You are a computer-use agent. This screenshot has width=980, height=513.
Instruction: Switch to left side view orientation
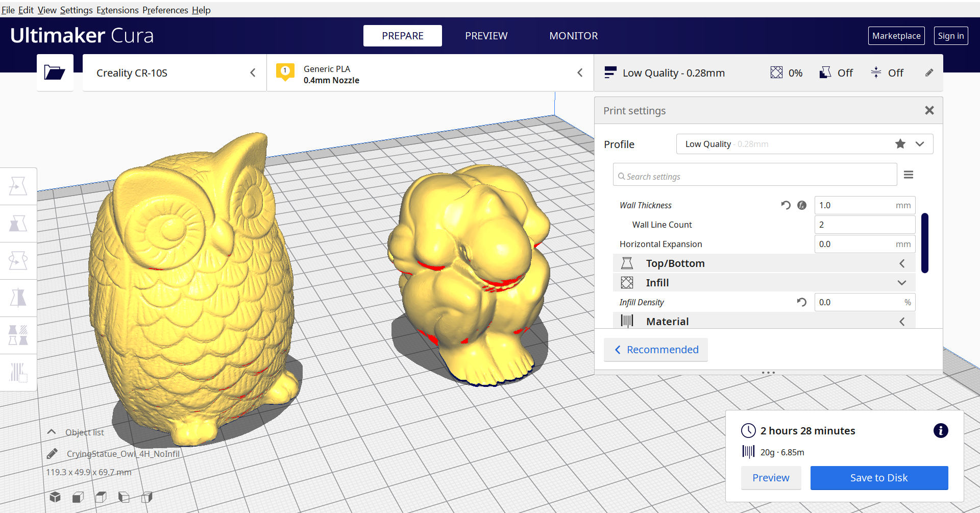[x=124, y=497]
